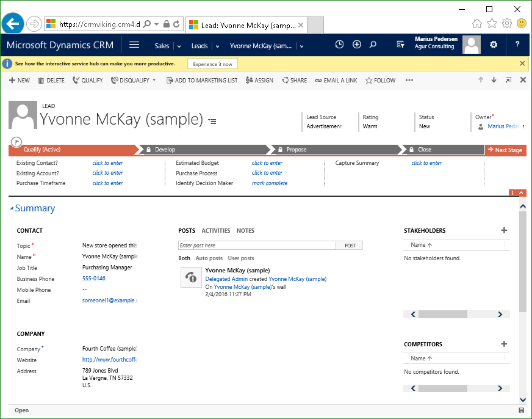Open form selector next to lead name
Image resolution: width=532 pixels, height=419 pixels.
point(212,121)
